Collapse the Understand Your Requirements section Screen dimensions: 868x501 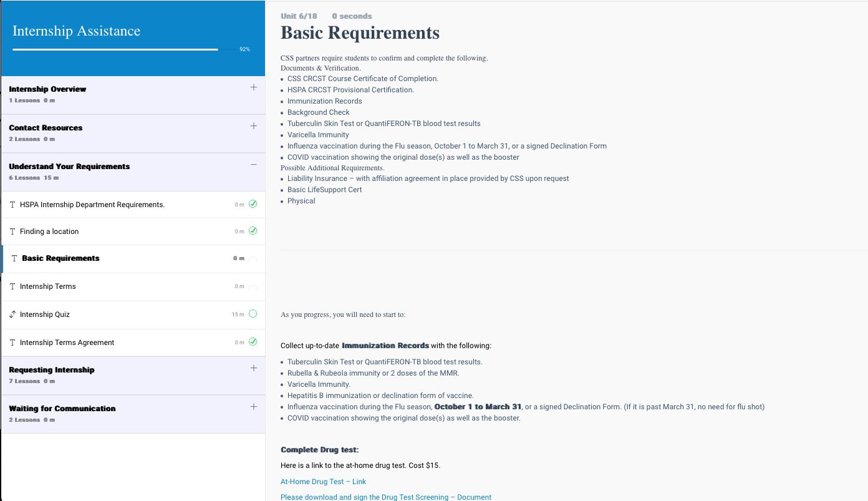pos(253,165)
